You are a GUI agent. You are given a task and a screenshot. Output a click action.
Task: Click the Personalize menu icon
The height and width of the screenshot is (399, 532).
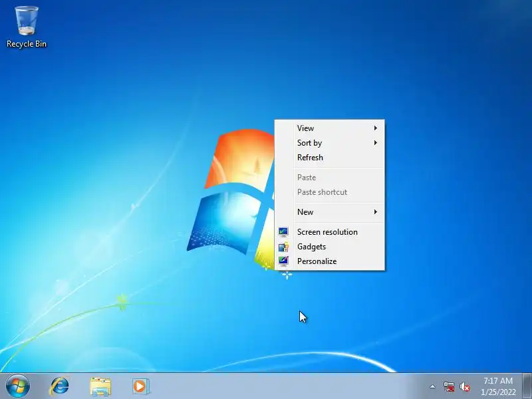[x=283, y=261]
